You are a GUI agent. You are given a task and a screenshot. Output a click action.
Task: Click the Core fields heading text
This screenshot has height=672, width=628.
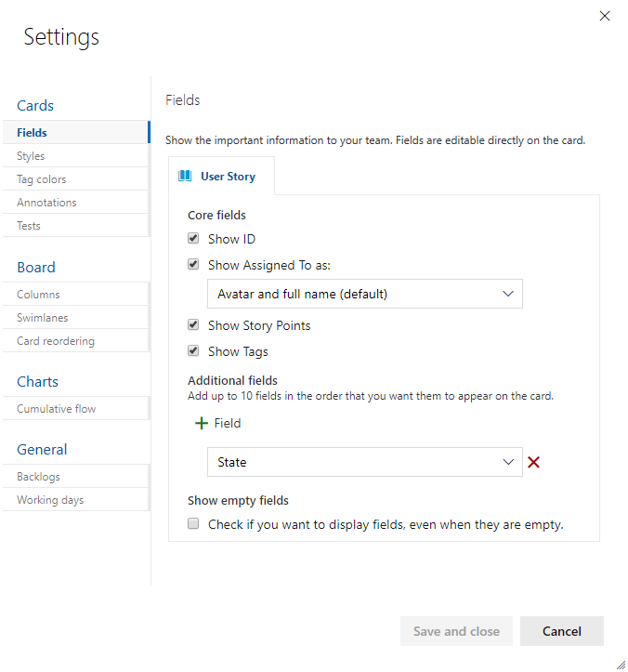coord(216,215)
